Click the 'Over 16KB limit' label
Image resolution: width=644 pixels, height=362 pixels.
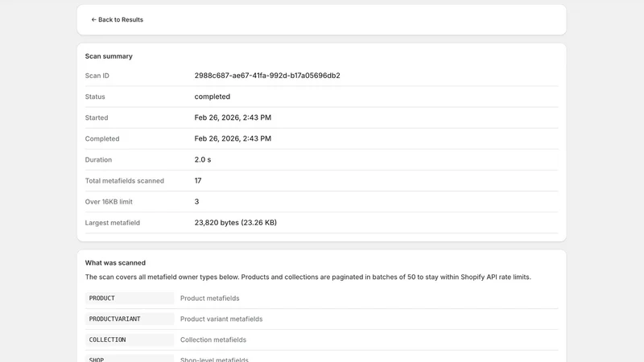[x=109, y=202]
